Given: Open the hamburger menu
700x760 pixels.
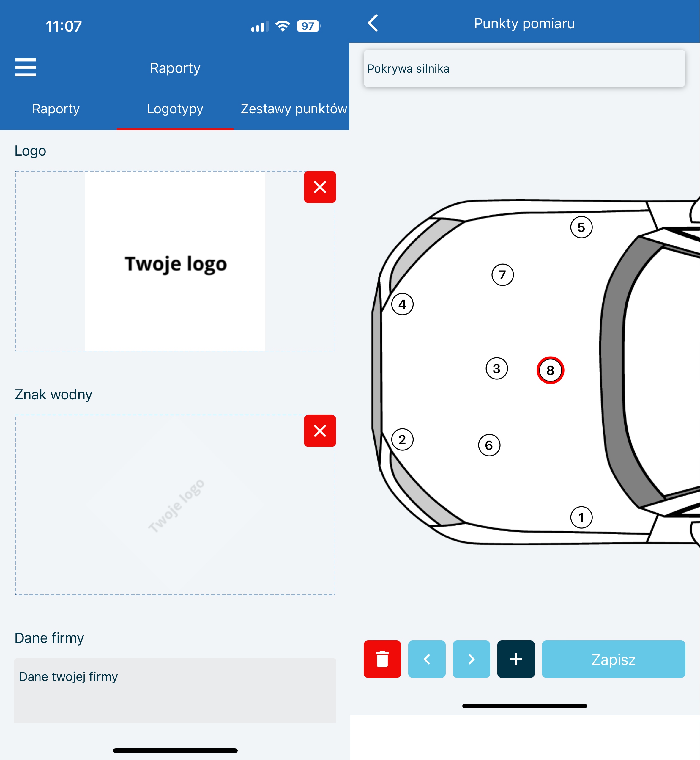Looking at the screenshot, I should [x=25, y=67].
